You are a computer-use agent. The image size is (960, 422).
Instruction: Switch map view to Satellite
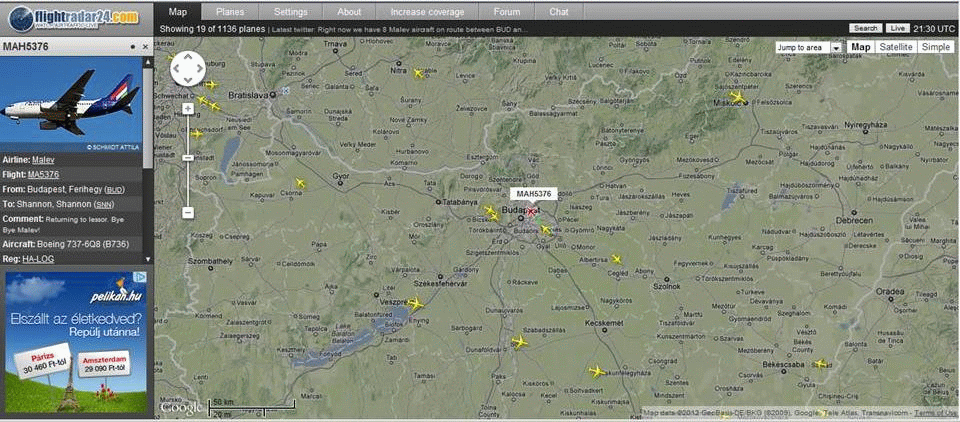[x=896, y=47]
